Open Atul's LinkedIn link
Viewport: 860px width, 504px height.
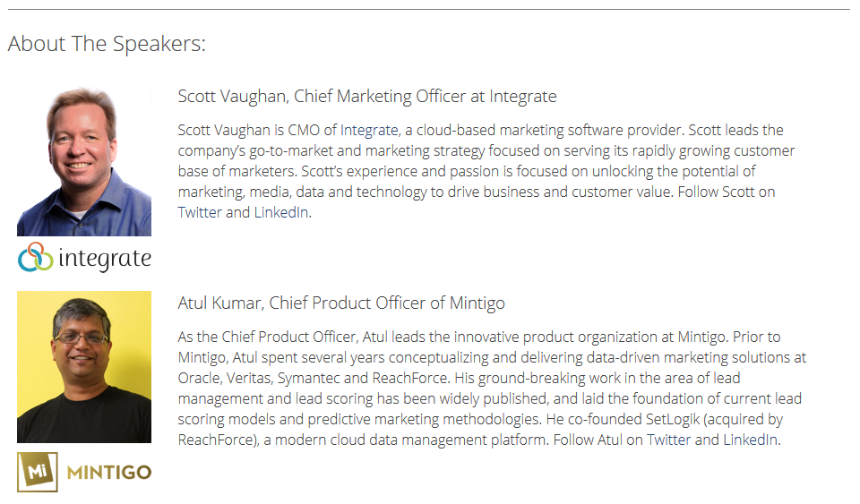[x=751, y=440]
